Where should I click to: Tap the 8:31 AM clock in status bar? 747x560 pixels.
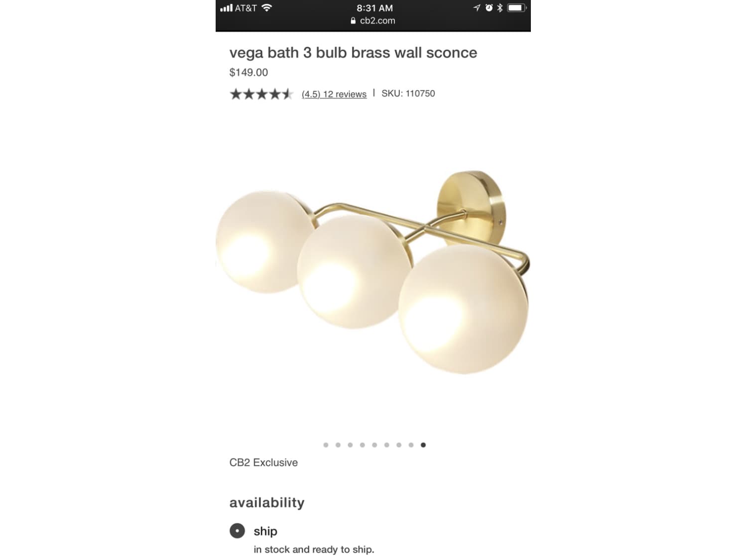pyautogui.click(x=374, y=8)
